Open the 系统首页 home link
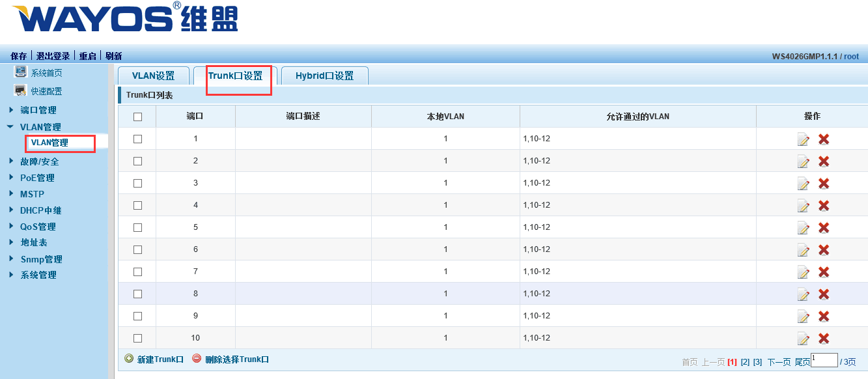868x379 pixels. pos(47,73)
